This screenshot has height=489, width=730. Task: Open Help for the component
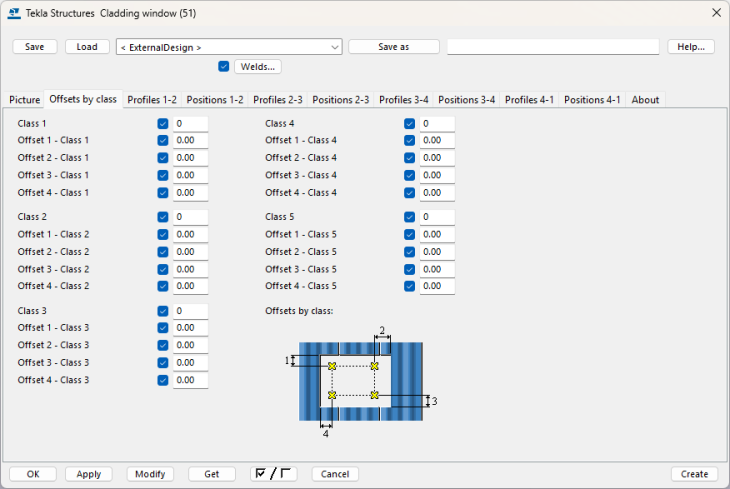click(691, 47)
